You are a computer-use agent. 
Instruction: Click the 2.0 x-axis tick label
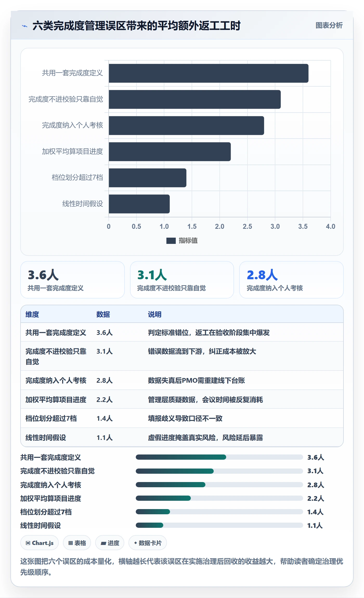[219, 226]
